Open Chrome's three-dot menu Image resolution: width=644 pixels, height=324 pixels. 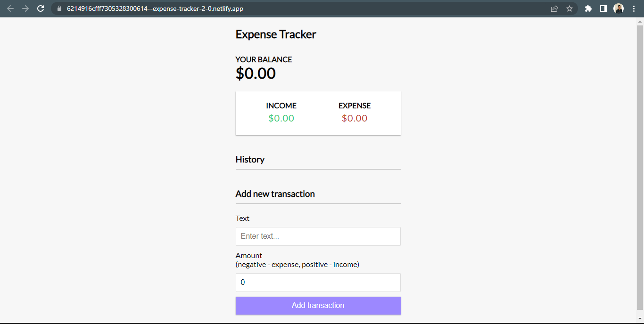point(634,8)
